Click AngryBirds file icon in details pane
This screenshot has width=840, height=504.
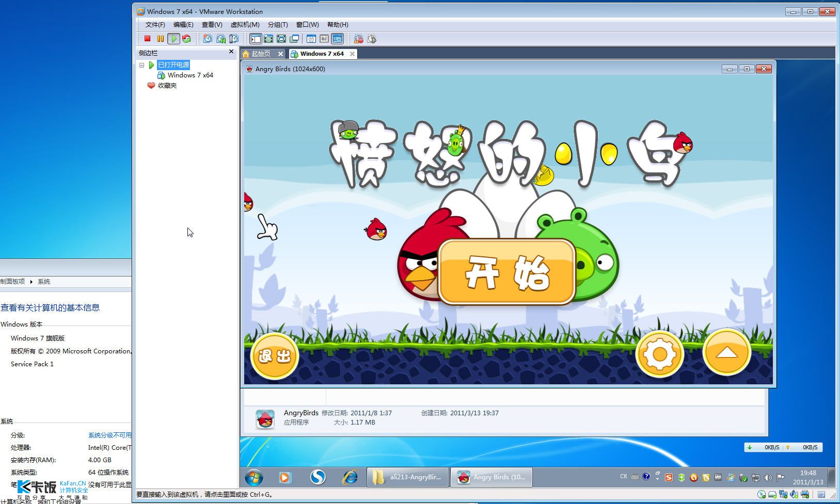tap(265, 419)
